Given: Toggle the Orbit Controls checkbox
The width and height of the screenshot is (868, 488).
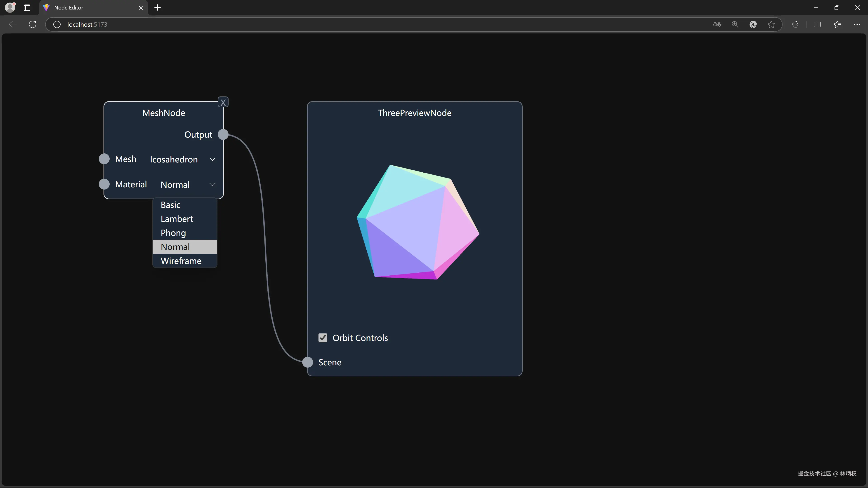Looking at the screenshot, I should coord(323,338).
